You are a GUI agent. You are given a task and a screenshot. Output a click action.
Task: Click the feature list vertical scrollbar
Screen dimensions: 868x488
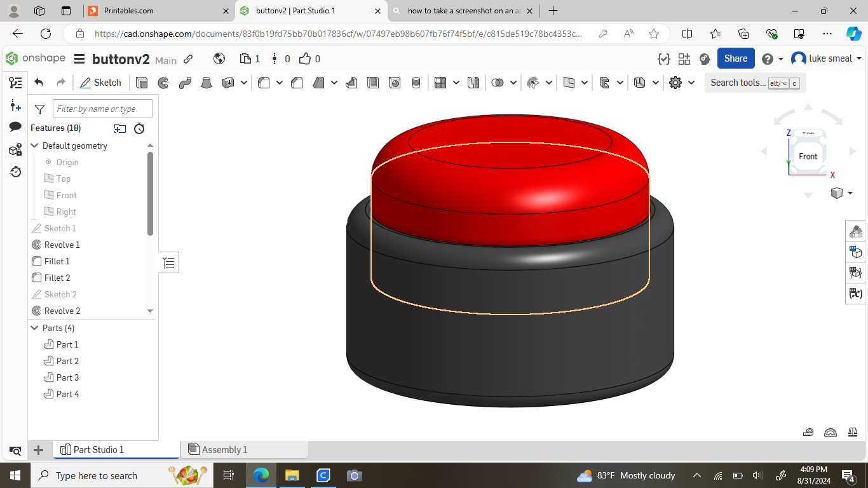(x=150, y=194)
